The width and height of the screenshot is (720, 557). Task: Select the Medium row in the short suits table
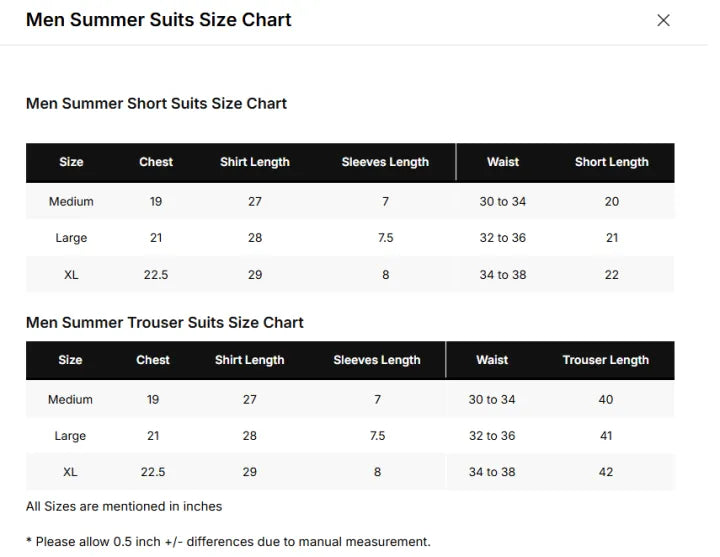point(350,201)
